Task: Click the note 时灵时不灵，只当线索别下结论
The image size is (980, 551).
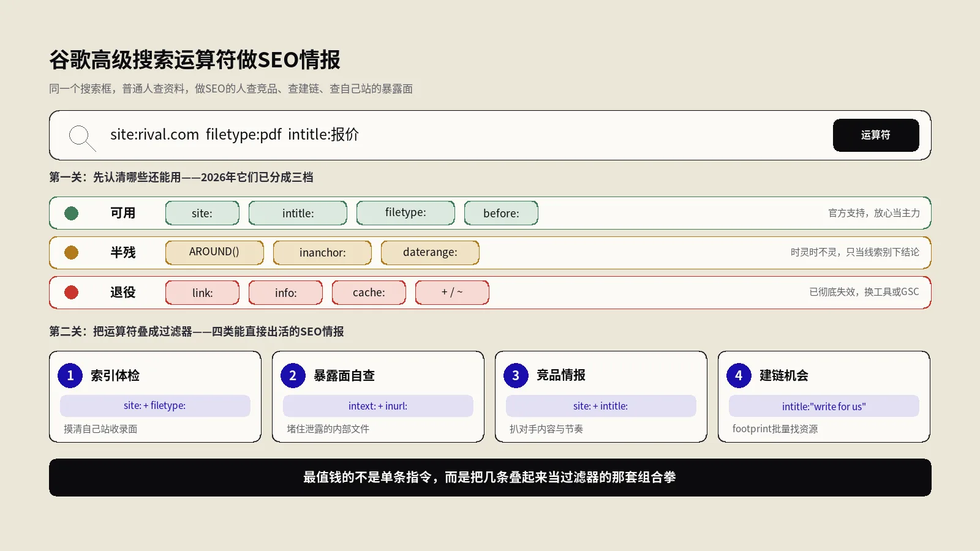Action: [x=855, y=252]
